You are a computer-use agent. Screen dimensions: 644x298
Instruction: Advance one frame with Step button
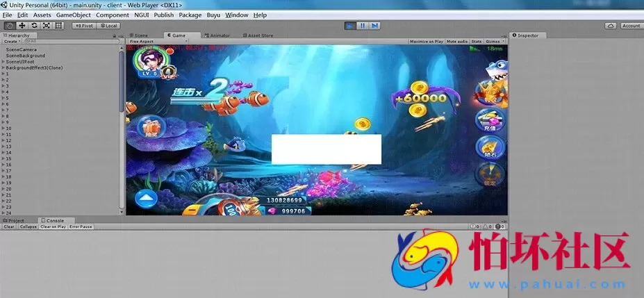[x=374, y=26]
